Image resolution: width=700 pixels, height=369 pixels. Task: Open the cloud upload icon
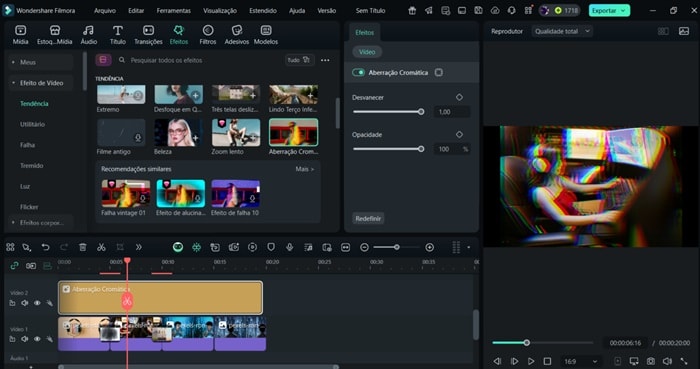495,10
